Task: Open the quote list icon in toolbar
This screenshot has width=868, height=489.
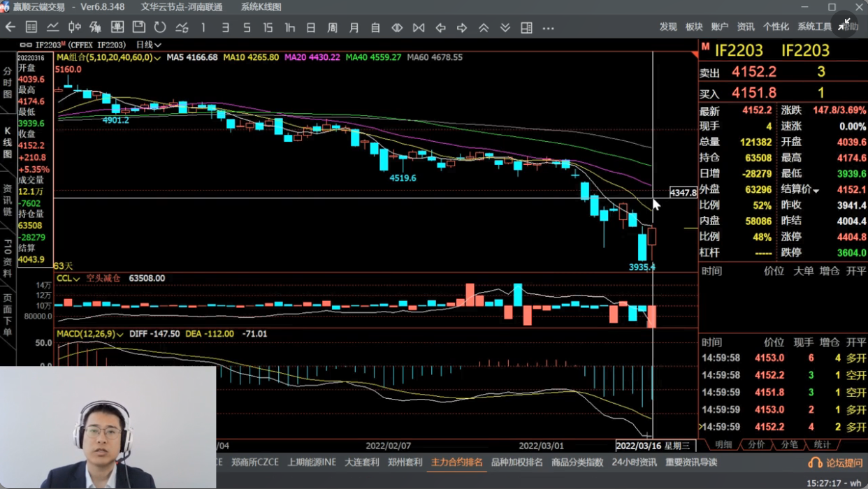Action: coord(31,27)
